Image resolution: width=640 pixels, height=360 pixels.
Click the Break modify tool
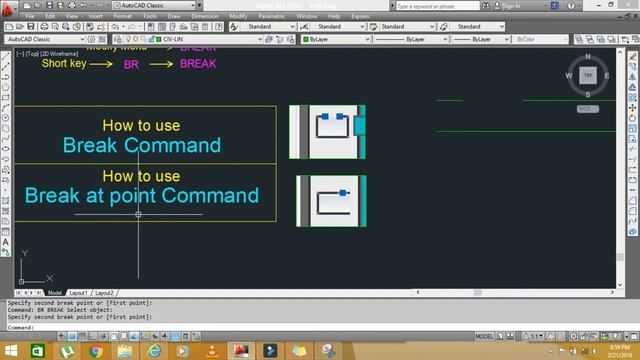pos(632,180)
